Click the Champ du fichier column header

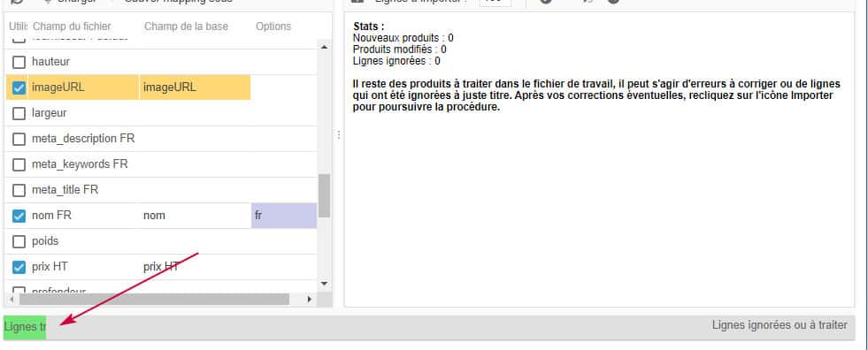tap(72, 27)
